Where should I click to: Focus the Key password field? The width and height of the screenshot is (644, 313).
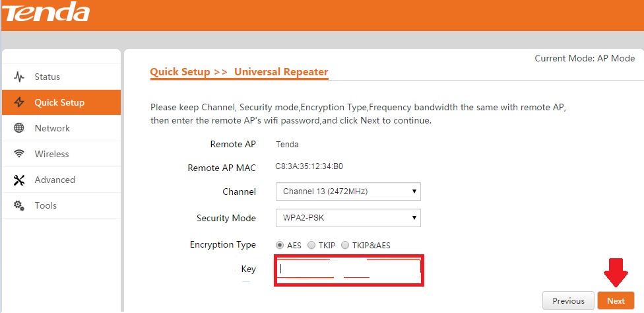[x=348, y=269]
